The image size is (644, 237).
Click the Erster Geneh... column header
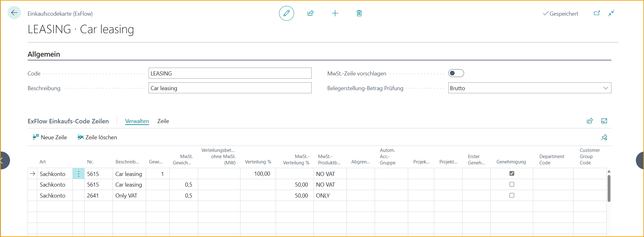tap(476, 159)
